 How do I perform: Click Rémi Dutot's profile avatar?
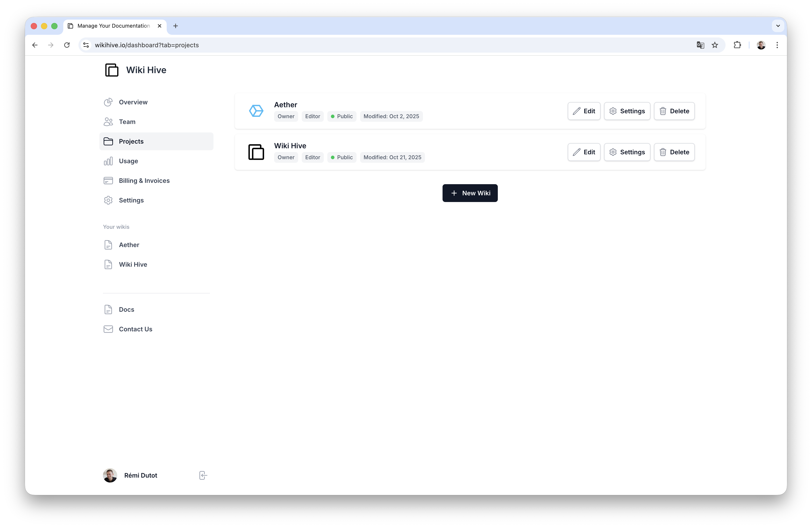point(110,475)
